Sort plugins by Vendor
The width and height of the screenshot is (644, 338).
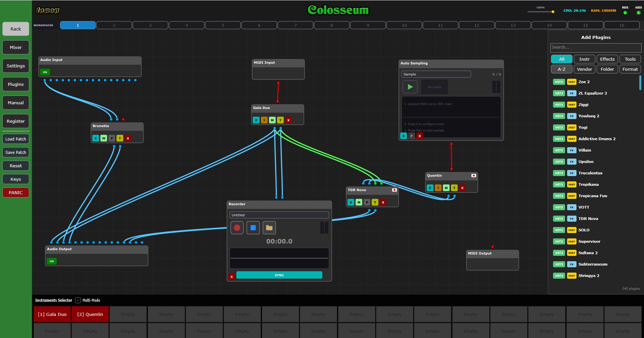584,69
